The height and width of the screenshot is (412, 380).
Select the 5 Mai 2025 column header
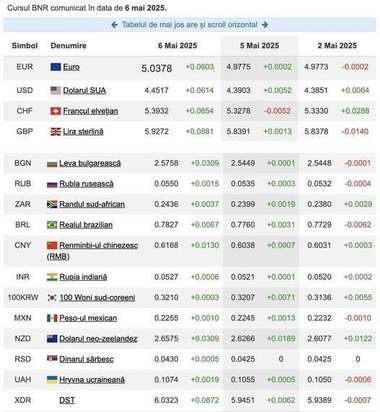point(260,46)
